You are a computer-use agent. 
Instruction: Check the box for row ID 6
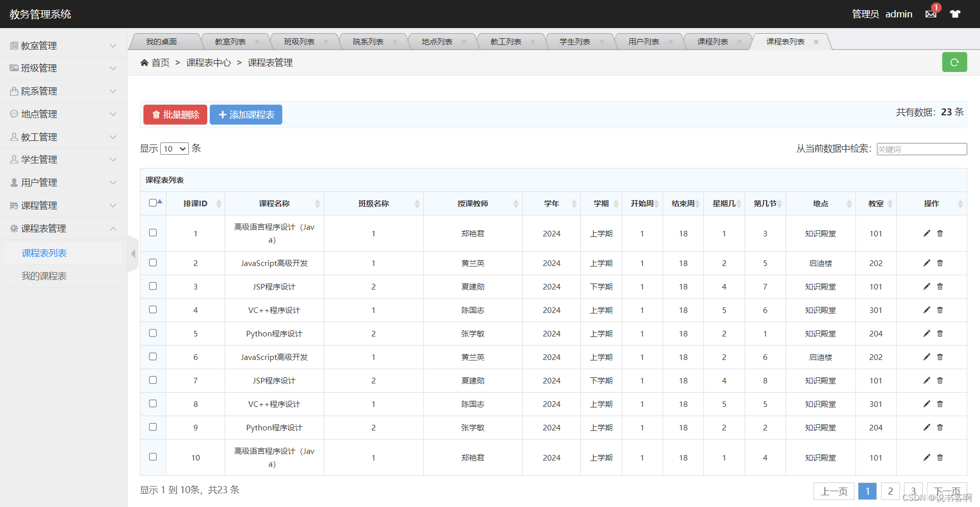(153, 356)
